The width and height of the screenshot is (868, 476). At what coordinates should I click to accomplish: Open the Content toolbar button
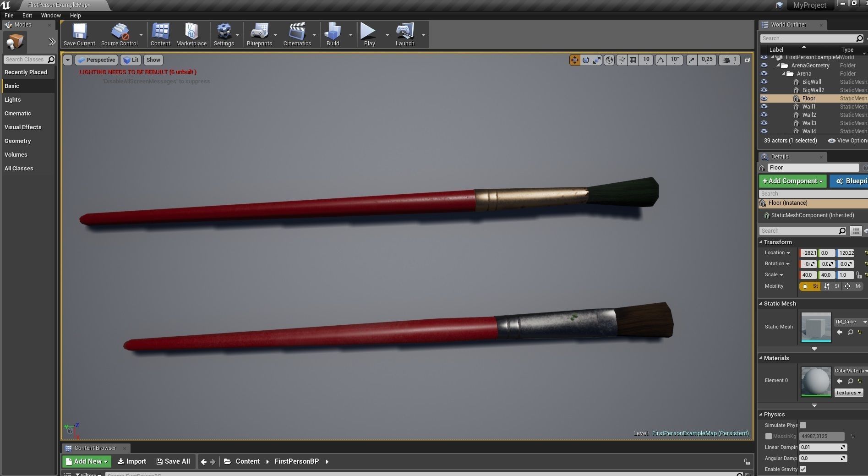[160, 35]
